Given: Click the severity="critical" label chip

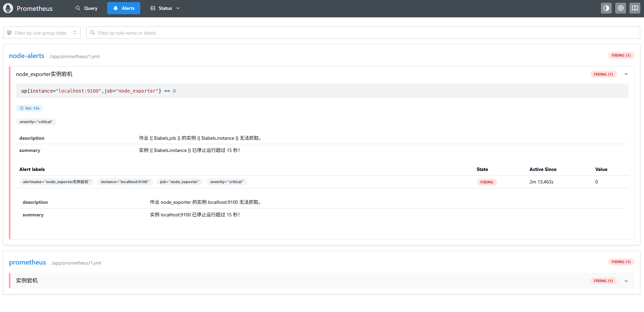Looking at the screenshot, I should pyautogui.click(x=36, y=122).
